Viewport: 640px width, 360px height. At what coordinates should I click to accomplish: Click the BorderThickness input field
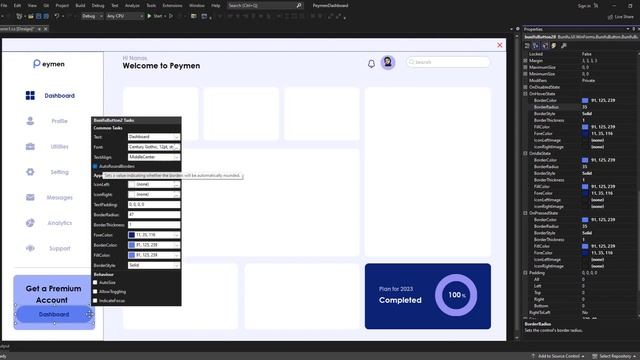154,225
